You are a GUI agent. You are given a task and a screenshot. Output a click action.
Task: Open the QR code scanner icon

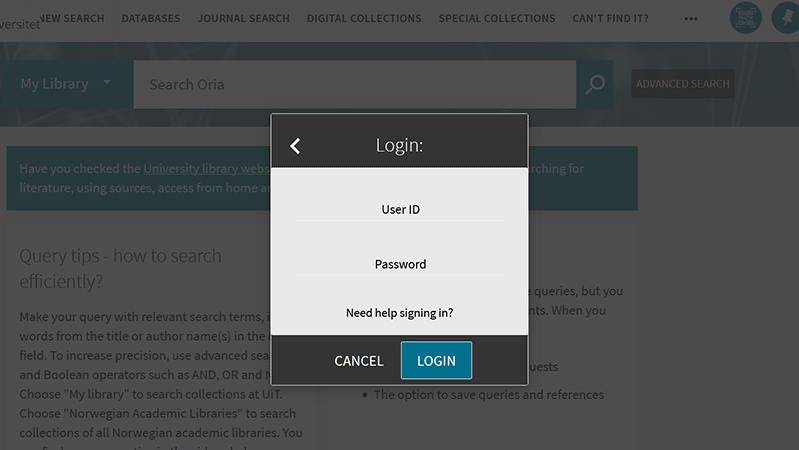tap(745, 18)
